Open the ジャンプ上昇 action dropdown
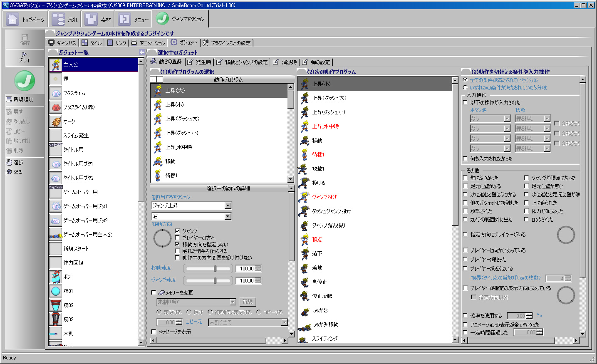This screenshot has width=597, height=364. coord(228,206)
